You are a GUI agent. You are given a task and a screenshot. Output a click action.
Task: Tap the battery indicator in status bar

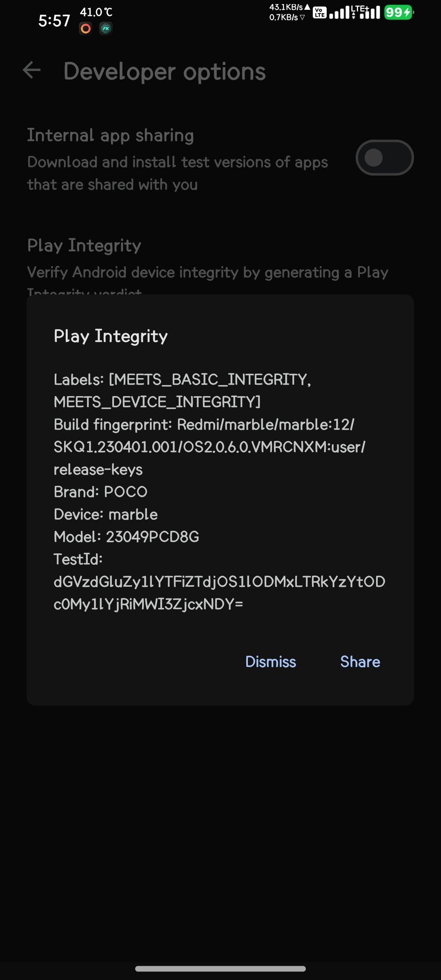[x=399, y=13]
